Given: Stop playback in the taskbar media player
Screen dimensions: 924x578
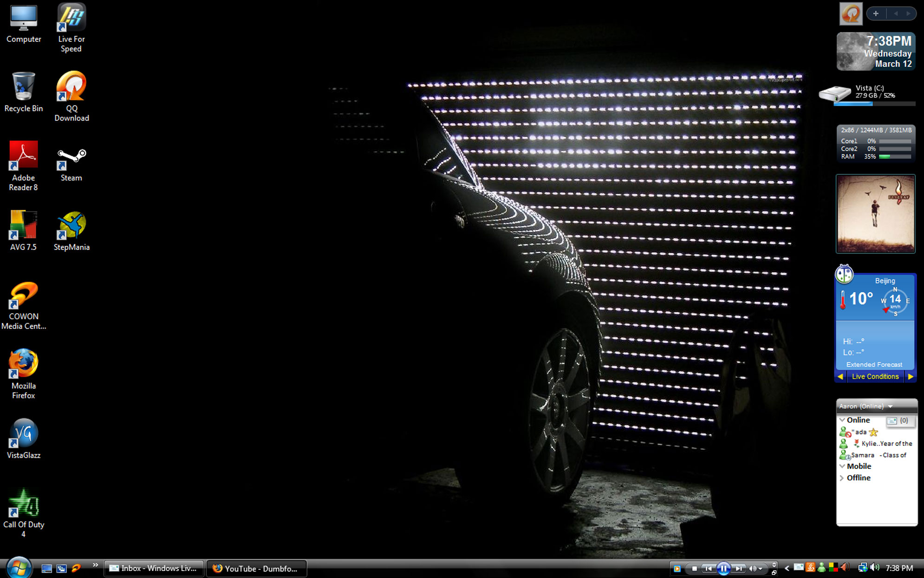Looking at the screenshot, I should click(x=695, y=568).
